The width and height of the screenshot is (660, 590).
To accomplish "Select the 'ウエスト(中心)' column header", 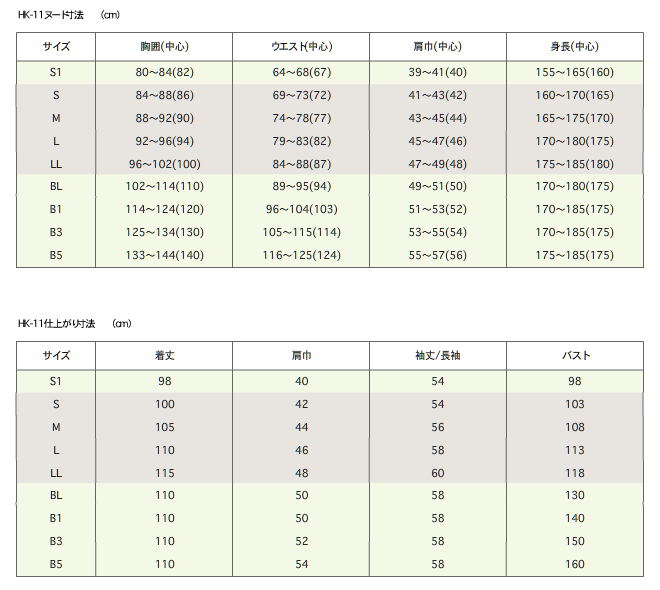I will coord(302,46).
